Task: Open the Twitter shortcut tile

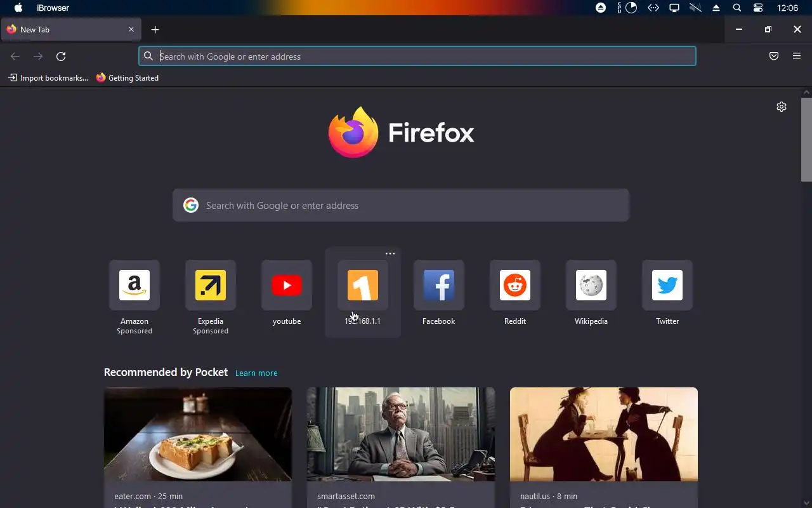Action: click(667, 293)
